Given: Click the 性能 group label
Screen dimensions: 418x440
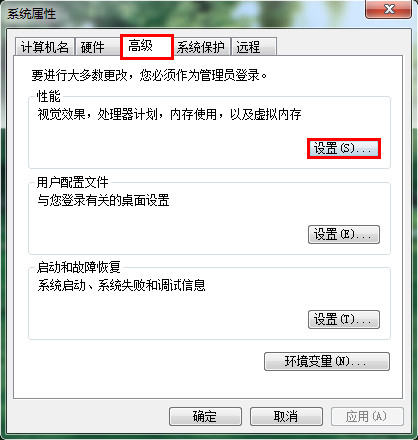Looking at the screenshot, I should pyautogui.click(x=49, y=97).
